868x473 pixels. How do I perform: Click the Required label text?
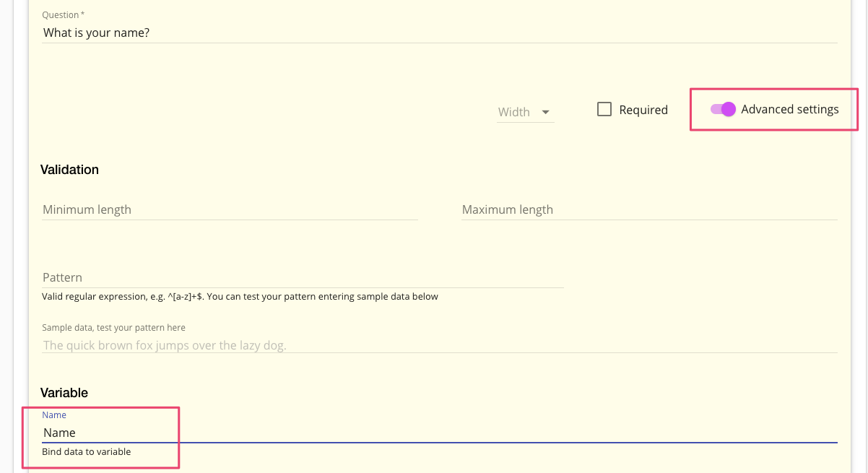click(x=643, y=110)
